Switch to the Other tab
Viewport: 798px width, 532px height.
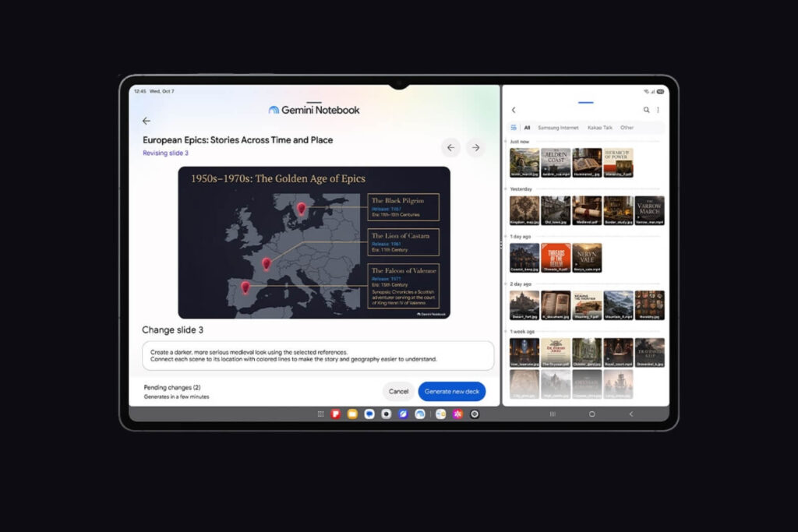coord(627,128)
